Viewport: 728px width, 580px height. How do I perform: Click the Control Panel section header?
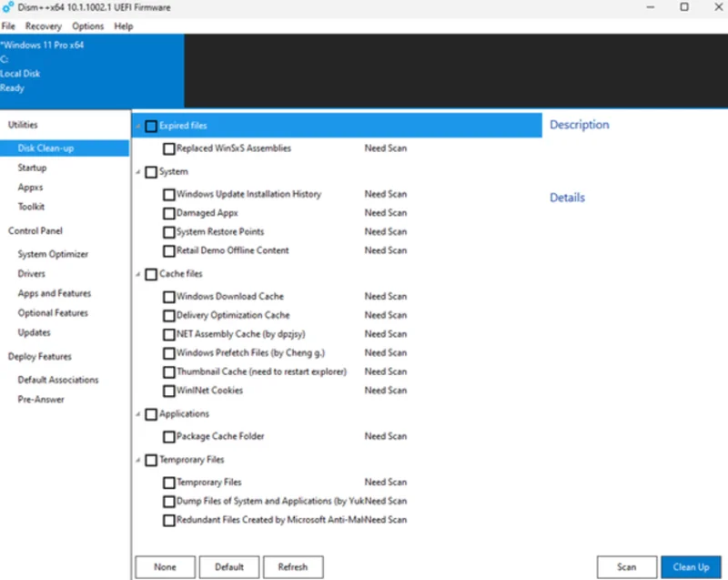click(x=35, y=230)
